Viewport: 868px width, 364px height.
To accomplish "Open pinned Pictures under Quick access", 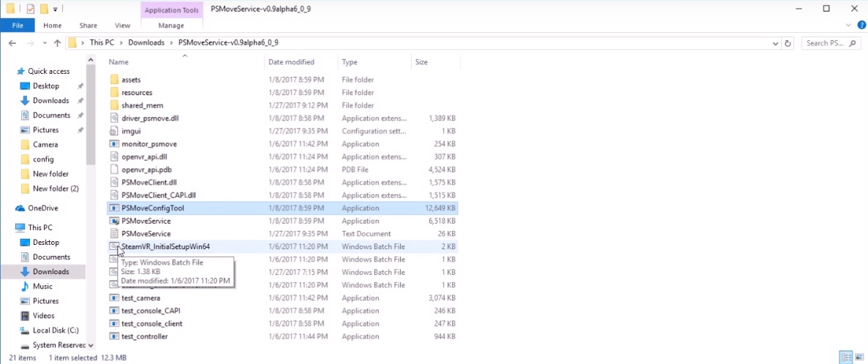I will pyautogui.click(x=46, y=129).
